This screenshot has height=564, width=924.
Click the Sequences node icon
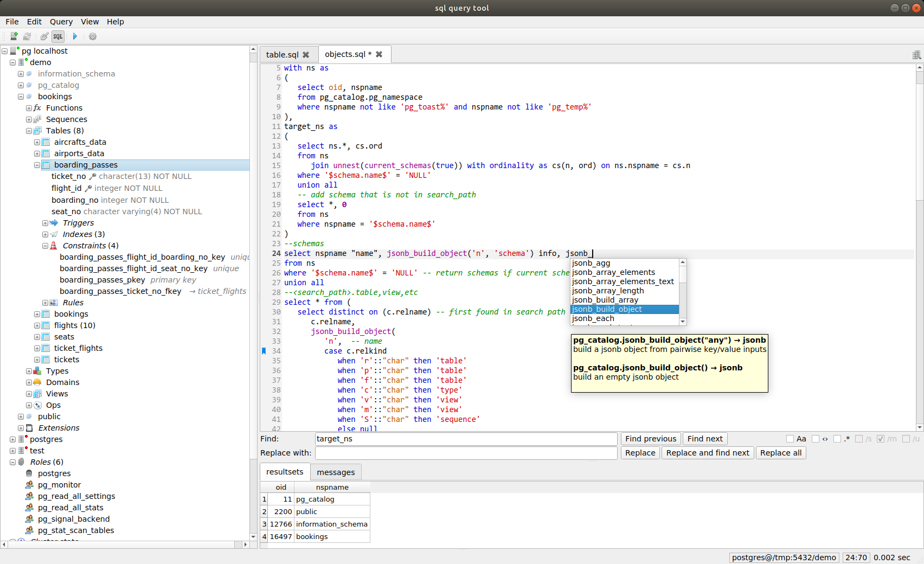tap(37, 119)
